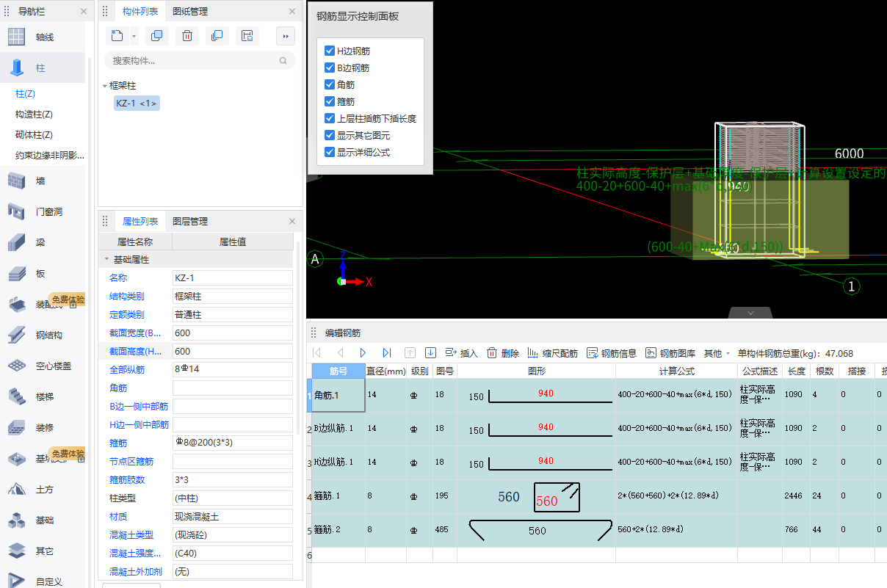Toggle 显示其它图元 checkbox
887x588 pixels.
(330, 135)
